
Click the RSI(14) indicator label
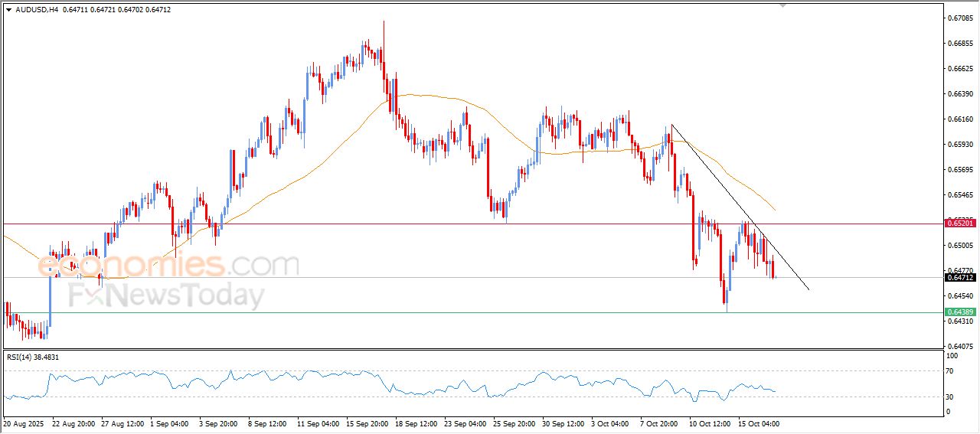pyautogui.click(x=33, y=357)
